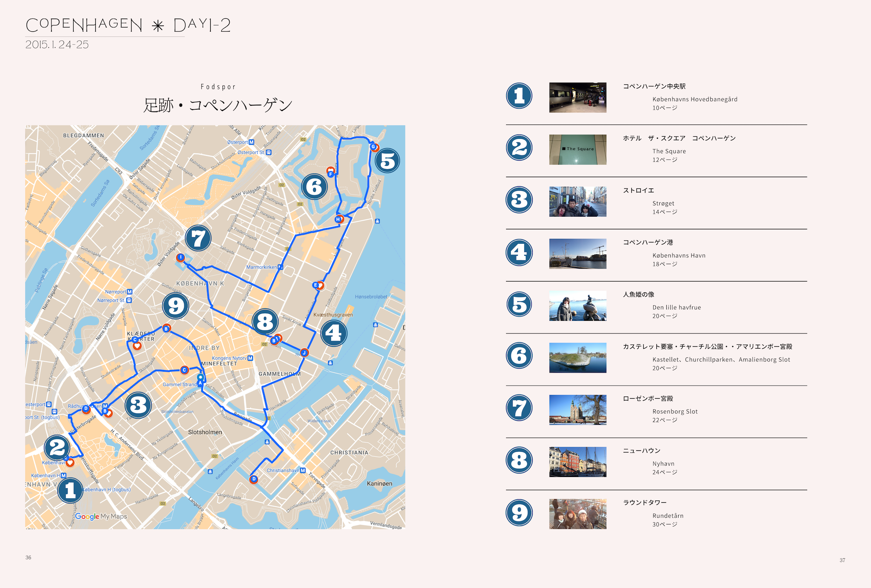Screen dimensions: 871x588
Task: Click numbered badge 2 on the map
Action: pos(57,447)
